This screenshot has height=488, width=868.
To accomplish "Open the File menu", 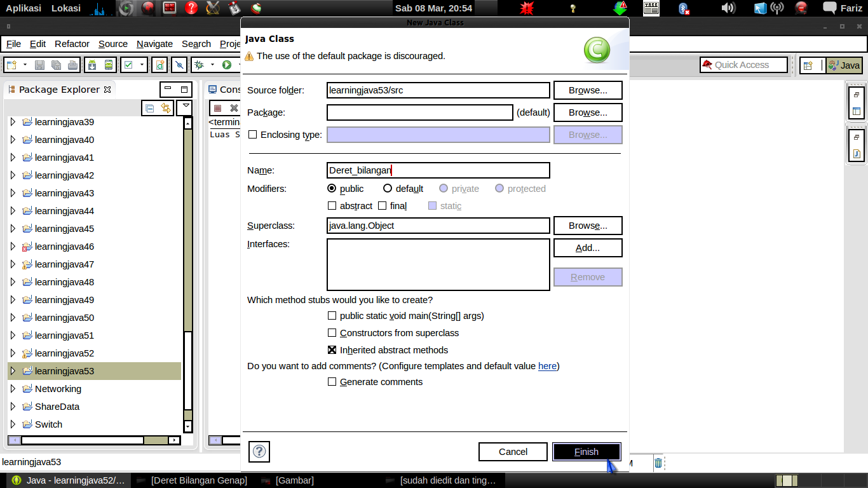I will 13,44.
